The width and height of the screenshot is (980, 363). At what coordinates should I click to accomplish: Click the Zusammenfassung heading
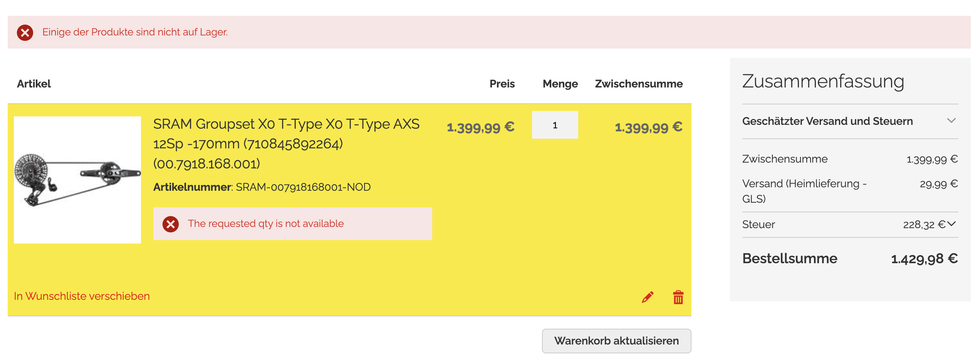(823, 81)
